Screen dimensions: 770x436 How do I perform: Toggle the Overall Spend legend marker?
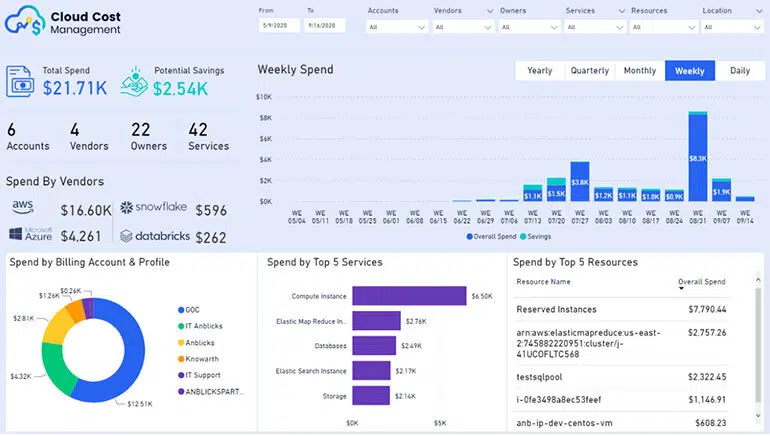click(469, 237)
